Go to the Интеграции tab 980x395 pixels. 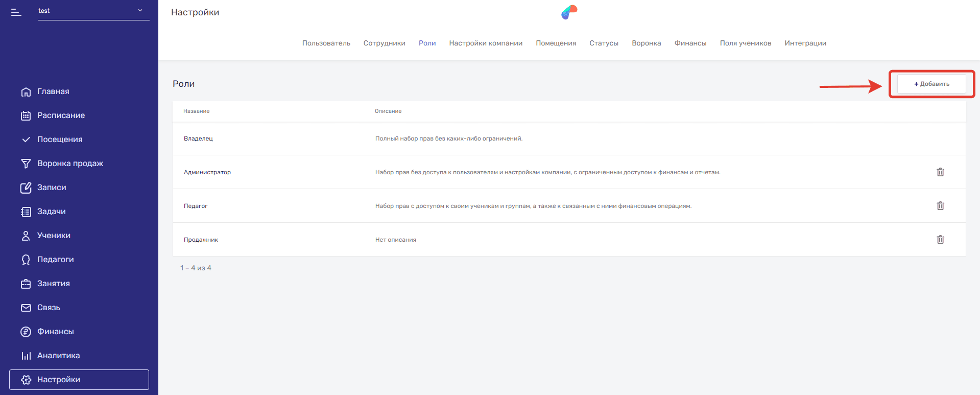pos(805,43)
